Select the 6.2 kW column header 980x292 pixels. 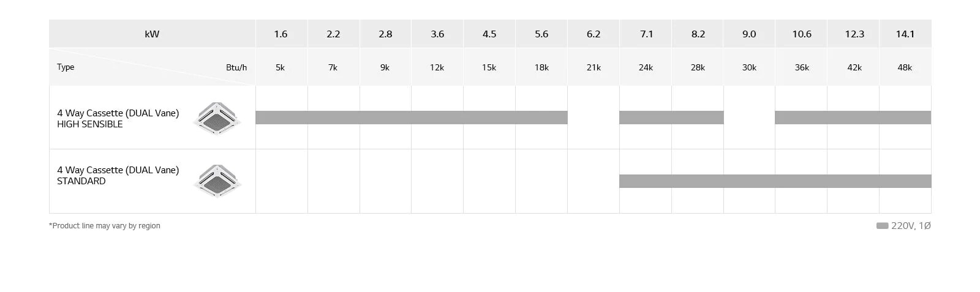[x=593, y=34]
